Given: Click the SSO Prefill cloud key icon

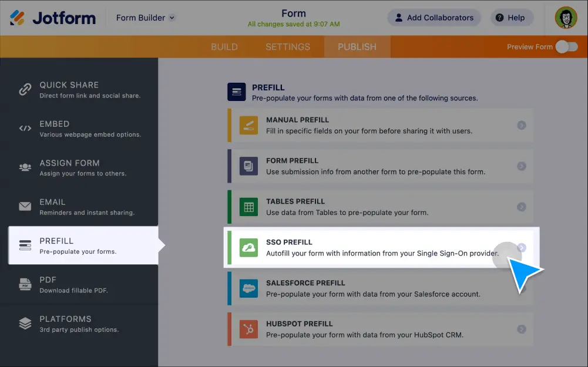Looking at the screenshot, I should (248, 248).
